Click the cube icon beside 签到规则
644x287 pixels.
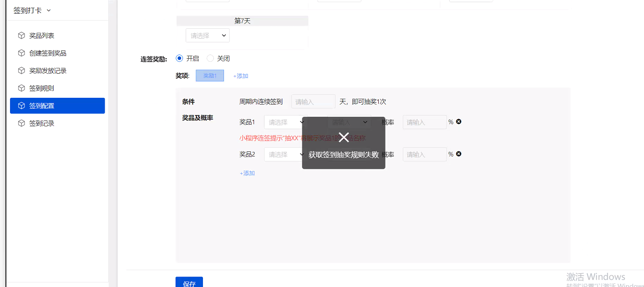click(21, 88)
